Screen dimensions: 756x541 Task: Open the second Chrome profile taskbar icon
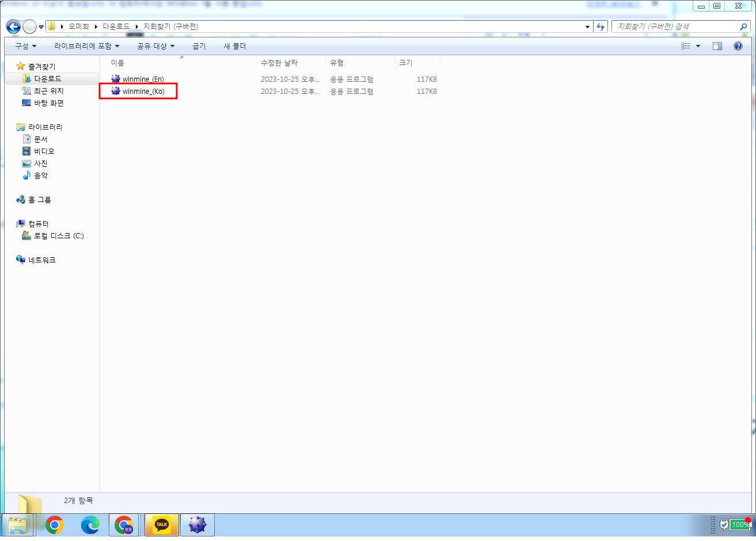[x=125, y=525]
